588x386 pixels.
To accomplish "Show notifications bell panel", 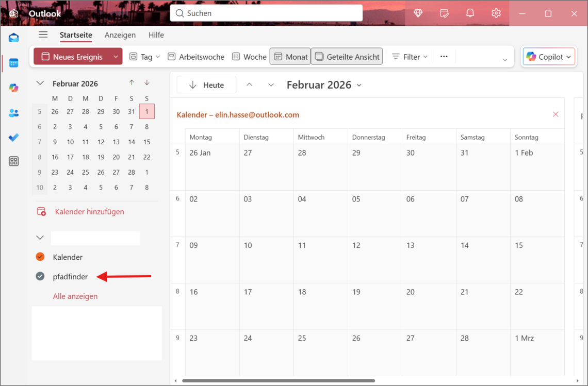I will click(470, 13).
